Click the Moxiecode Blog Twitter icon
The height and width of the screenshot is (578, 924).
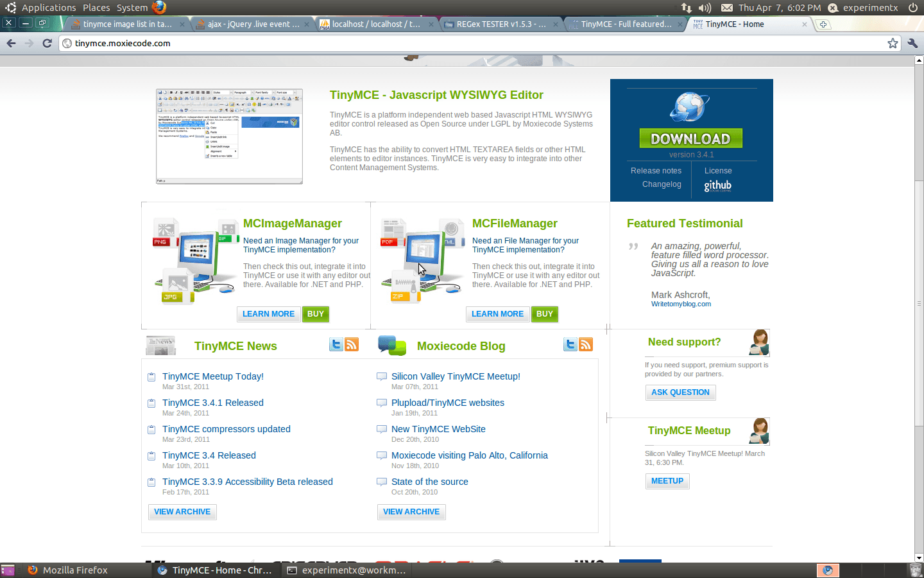point(570,344)
